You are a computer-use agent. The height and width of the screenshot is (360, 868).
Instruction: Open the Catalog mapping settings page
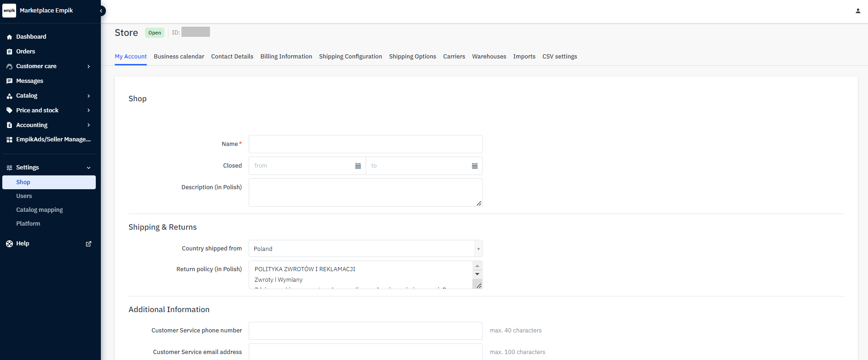pos(39,210)
